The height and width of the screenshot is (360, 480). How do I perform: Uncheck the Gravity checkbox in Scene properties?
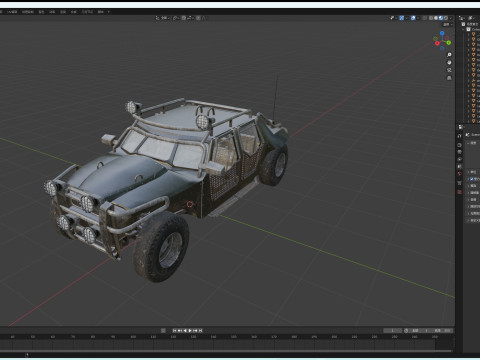pyautogui.click(x=472, y=179)
